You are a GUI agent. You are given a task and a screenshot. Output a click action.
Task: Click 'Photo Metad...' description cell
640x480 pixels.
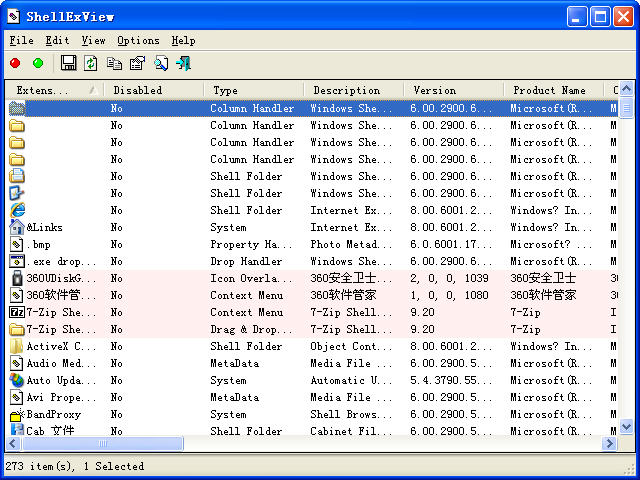point(351,244)
